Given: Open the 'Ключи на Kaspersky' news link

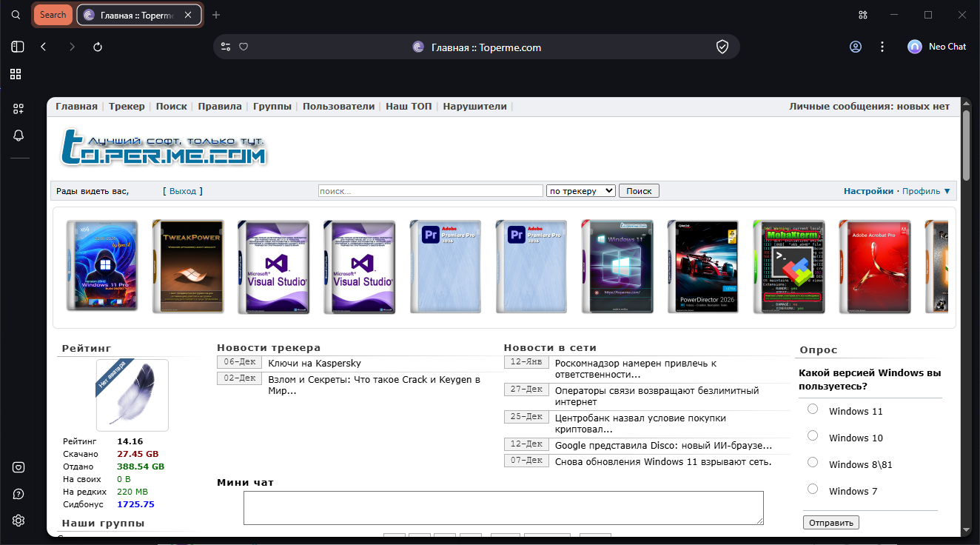Looking at the screenshot, I should click(315, 364).
